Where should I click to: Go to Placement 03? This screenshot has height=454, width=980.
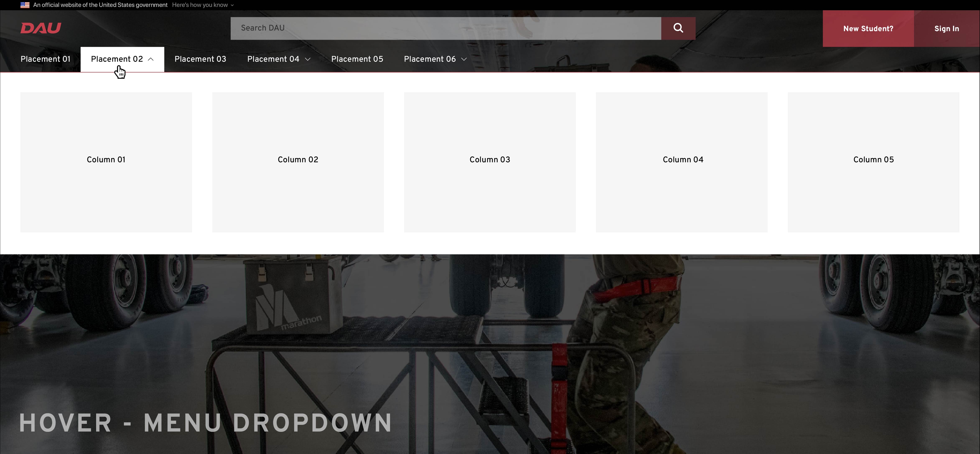pos(200,59)
